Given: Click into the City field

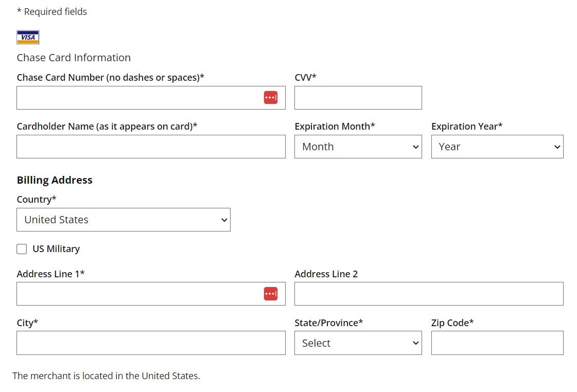Looking at the screenshot, I should click(x=151, y=343).
